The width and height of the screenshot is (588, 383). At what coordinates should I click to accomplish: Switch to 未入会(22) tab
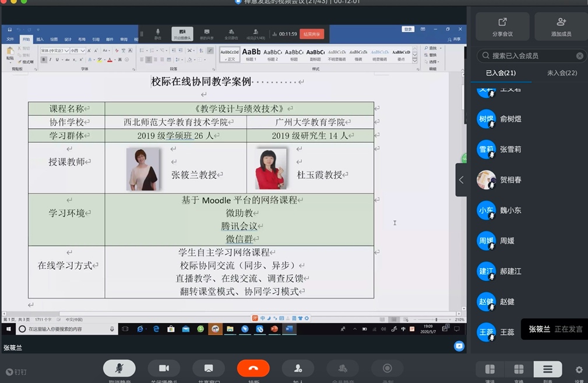coord(562,73)
